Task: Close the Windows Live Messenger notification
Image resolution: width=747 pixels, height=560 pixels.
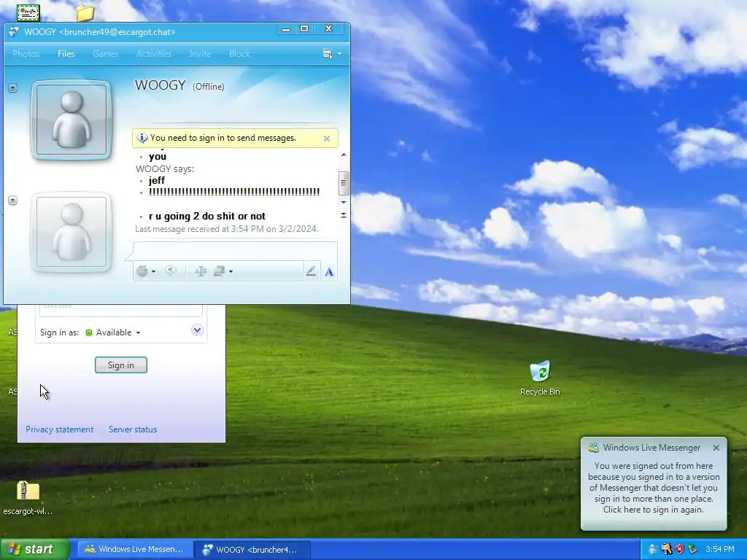Action: [716, 448]
